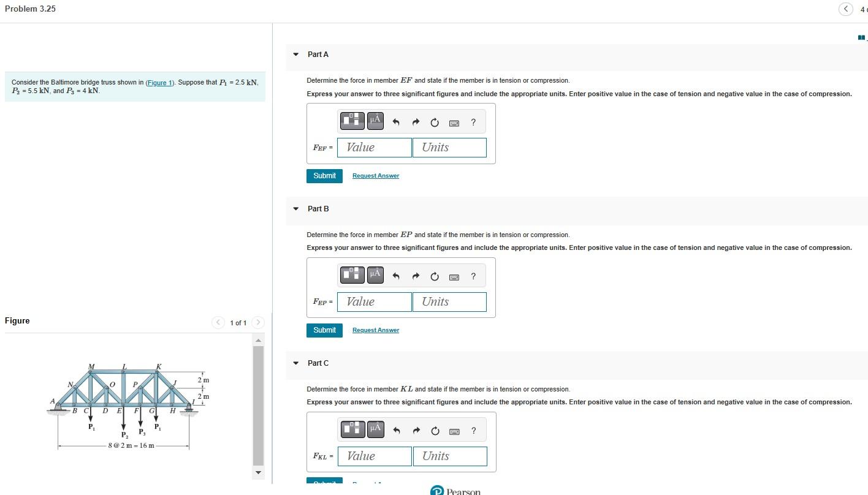The height and width of the screenshot is (495, 868).
Task: Click the "Part C" heading label
Action: [318, 363]
